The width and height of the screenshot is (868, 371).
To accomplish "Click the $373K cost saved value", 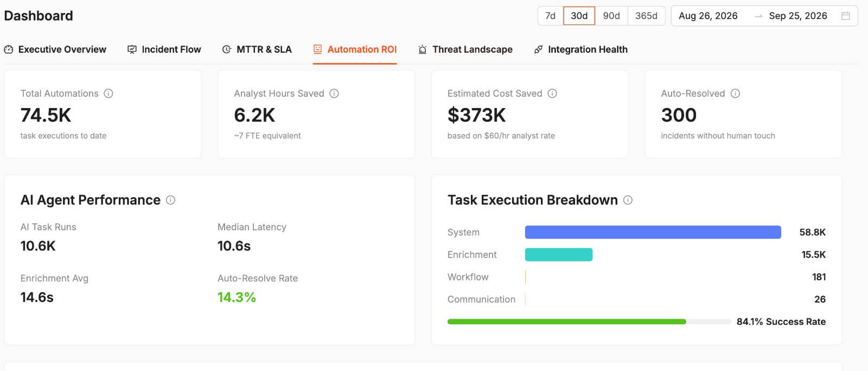I will 477,115.
